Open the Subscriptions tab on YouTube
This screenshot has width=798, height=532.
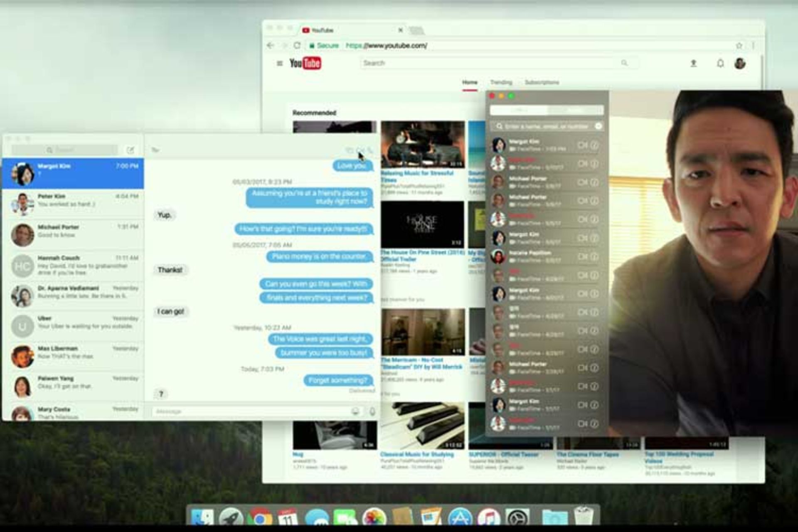coord(542,82)
